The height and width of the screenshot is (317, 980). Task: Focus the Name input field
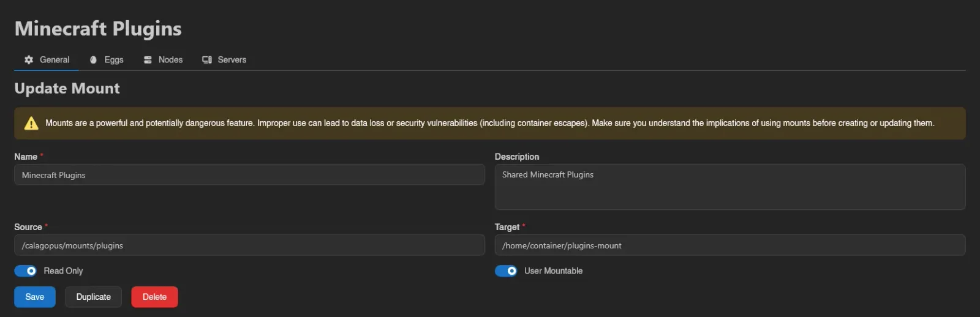249,175
